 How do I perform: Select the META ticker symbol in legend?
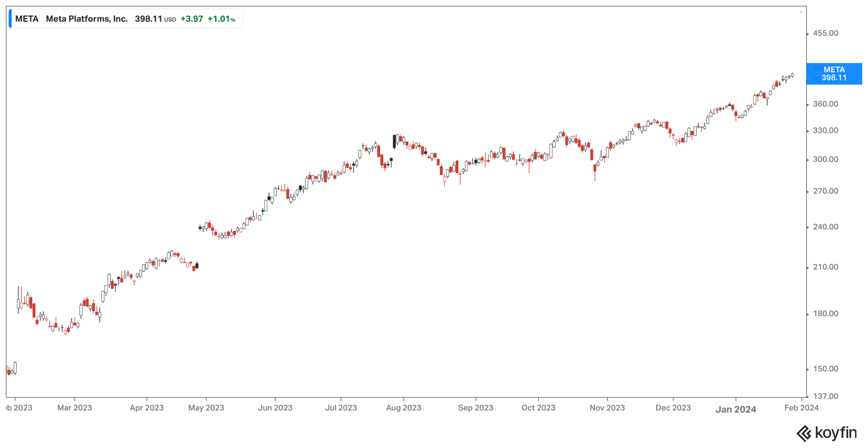point(27,19)
